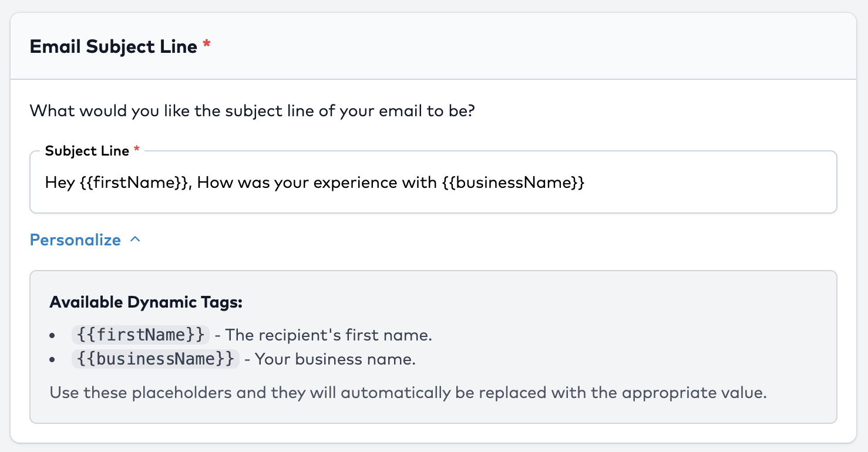Image resolution: width=868 pixels, height=452 pixels.
Task: Click the {{firstName}} tag in Available Dynamic Tags
Action: pyautogui.click(x=140, y=335)
